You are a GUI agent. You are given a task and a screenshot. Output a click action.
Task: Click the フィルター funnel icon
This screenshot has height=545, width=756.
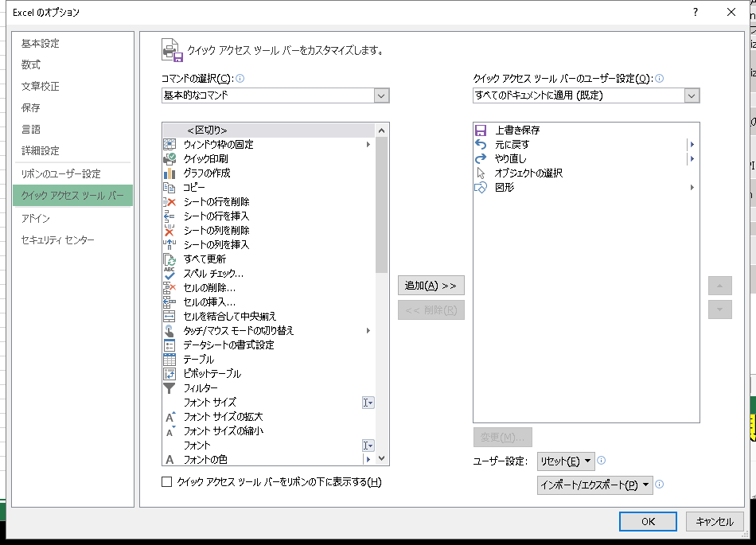(x=170, y=388)
